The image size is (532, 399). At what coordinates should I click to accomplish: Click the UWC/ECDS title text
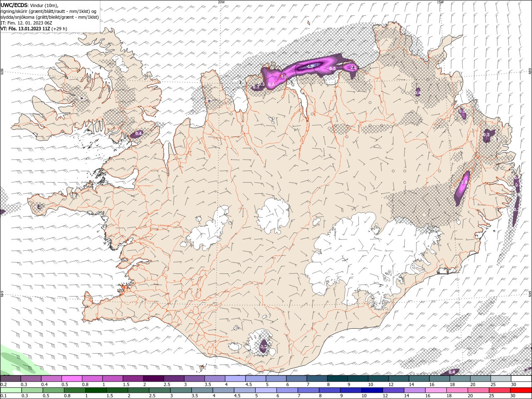pos(14,5)
